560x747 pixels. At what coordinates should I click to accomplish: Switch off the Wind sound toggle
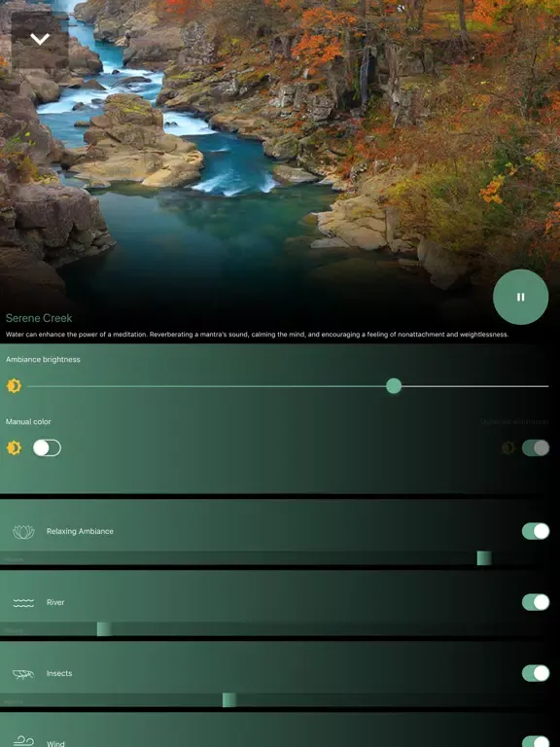click(x=536, y=741)
